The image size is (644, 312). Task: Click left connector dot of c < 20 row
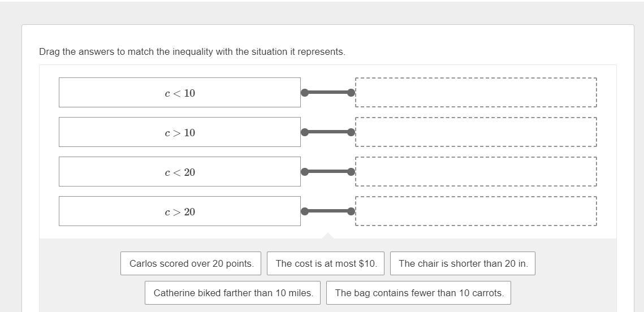[x=305, y=172]
